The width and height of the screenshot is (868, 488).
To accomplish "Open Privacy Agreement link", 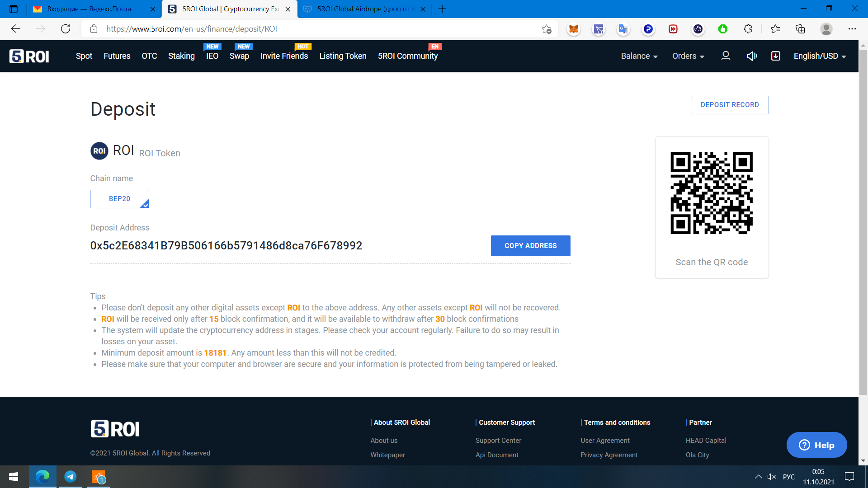I will click(609, 455).
